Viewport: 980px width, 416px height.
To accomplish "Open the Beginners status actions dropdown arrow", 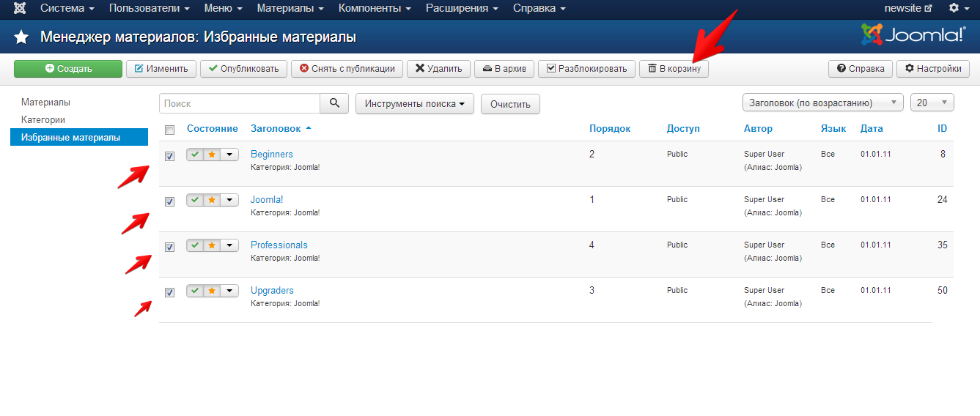I will point(229,155).
